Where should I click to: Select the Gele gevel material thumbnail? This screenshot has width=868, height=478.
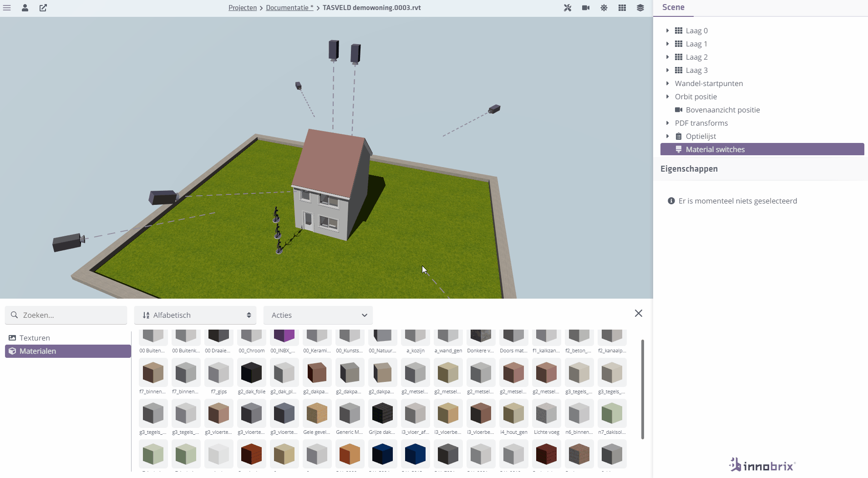click(x=317, y=413)
